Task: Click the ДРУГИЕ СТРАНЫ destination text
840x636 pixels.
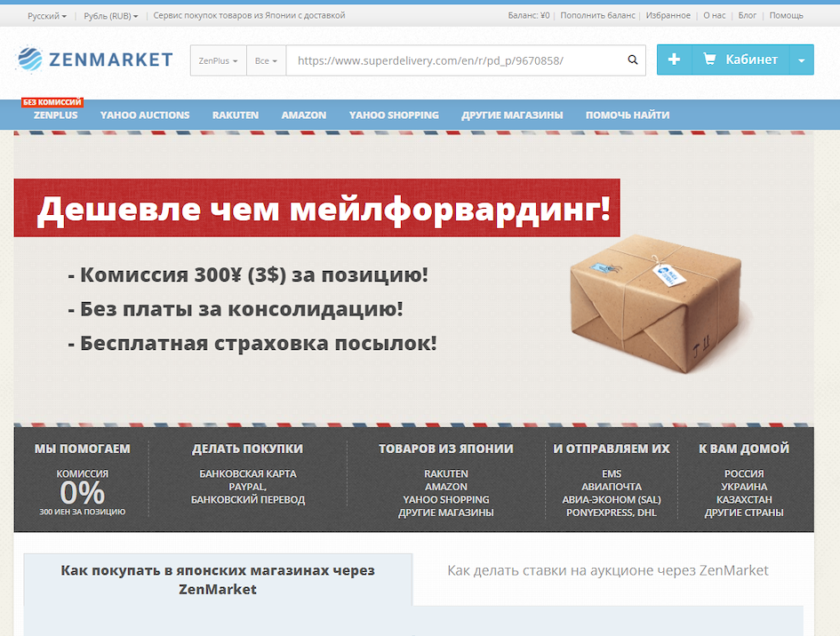Action: click(x=744, y=513)
